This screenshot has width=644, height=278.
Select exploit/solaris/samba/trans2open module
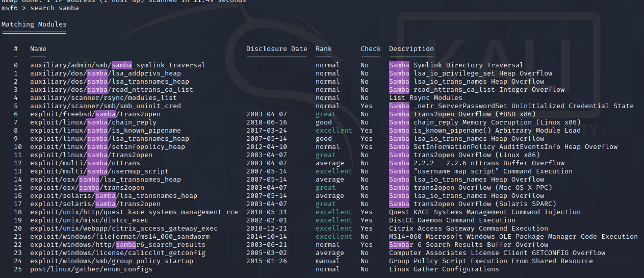(x=95, y=204)
